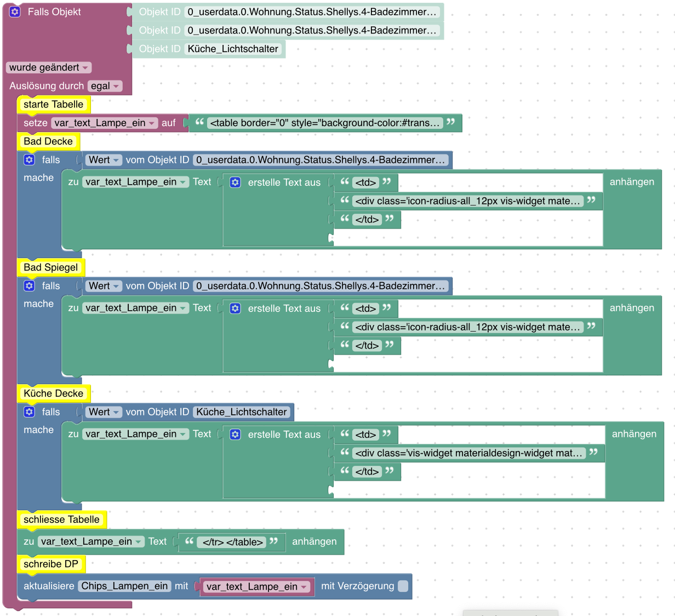Image resolution: width=675 pixels, height=616 pixels.
Task: Click 'anhängen' label of Küche Decke block
Action: tap(634, 434)
